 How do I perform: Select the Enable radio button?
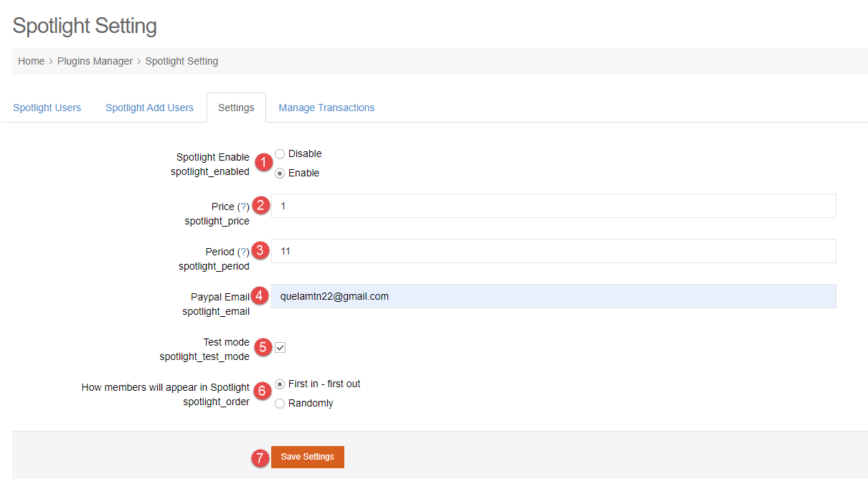coord(280,173)
